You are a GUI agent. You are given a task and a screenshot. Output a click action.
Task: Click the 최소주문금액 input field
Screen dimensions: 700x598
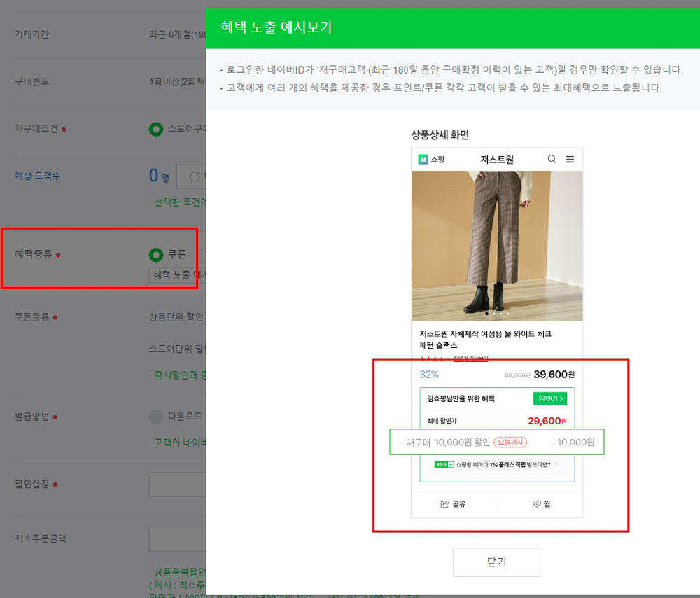click(177, 539)
